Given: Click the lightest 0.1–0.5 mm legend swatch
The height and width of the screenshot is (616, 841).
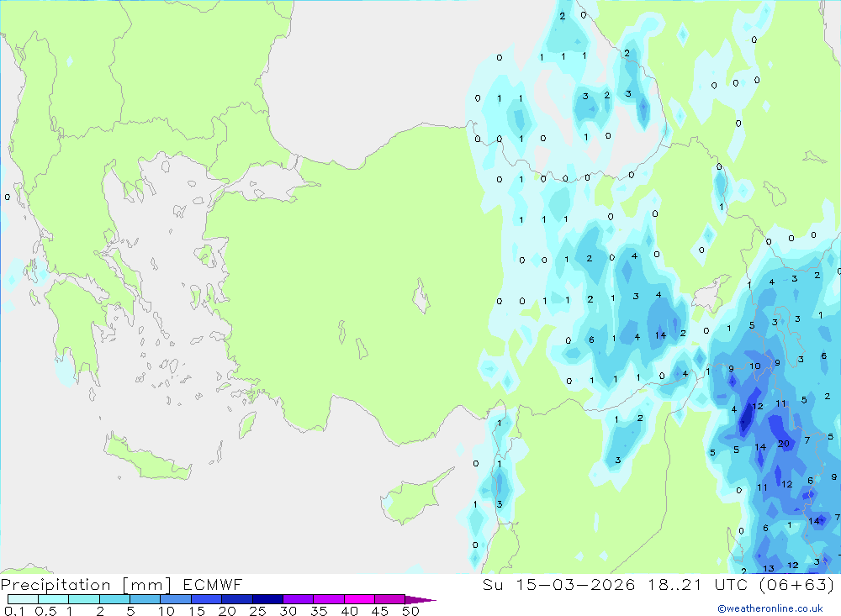Looking at the screenshot, I should [x=23, y=599].
